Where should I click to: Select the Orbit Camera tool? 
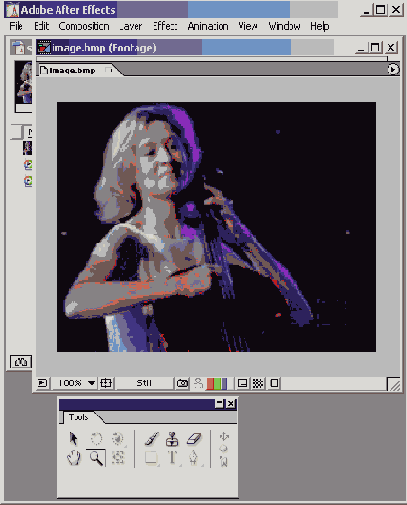[x=118, y=439]
